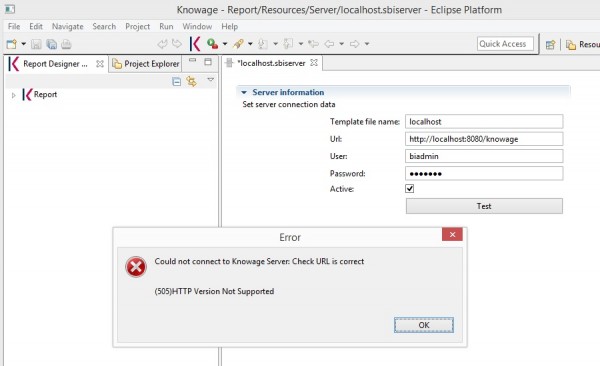Viewport: 600px width, 366px height.
Task: Click the Knowage K toolbar icon
Action: [x=195, y=44]
